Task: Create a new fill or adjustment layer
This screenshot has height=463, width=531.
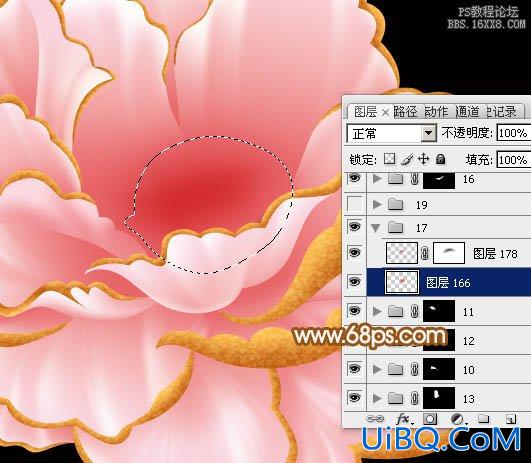Action: 458,419
